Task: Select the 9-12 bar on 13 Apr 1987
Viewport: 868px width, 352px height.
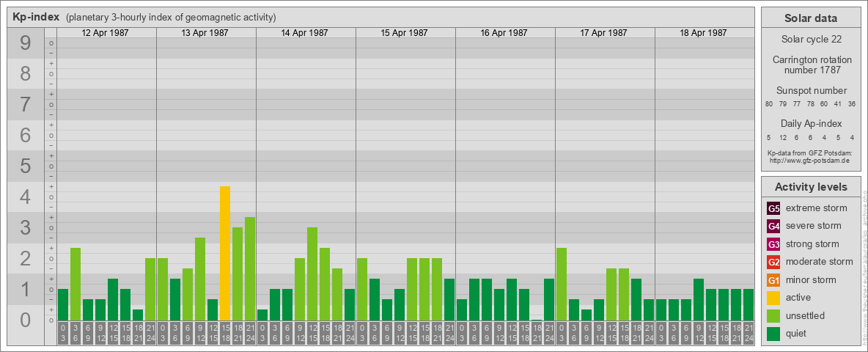Action: [200, 279]
